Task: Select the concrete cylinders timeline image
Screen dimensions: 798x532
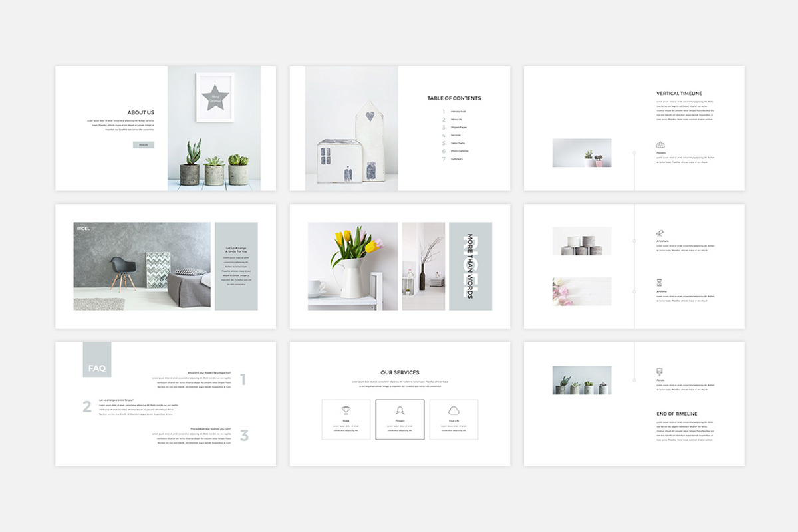Action: pos(582,241)
